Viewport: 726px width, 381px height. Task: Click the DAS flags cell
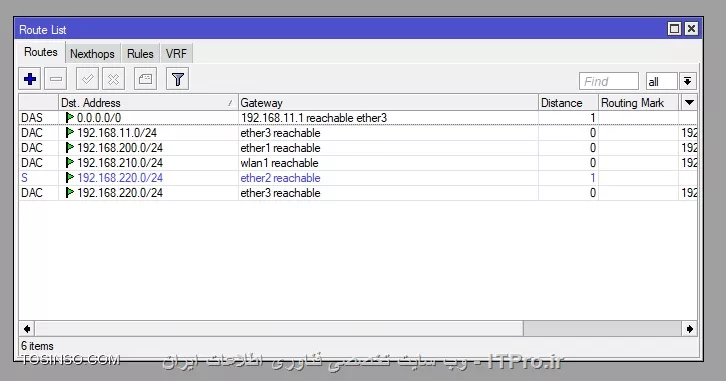click(39, 118)
